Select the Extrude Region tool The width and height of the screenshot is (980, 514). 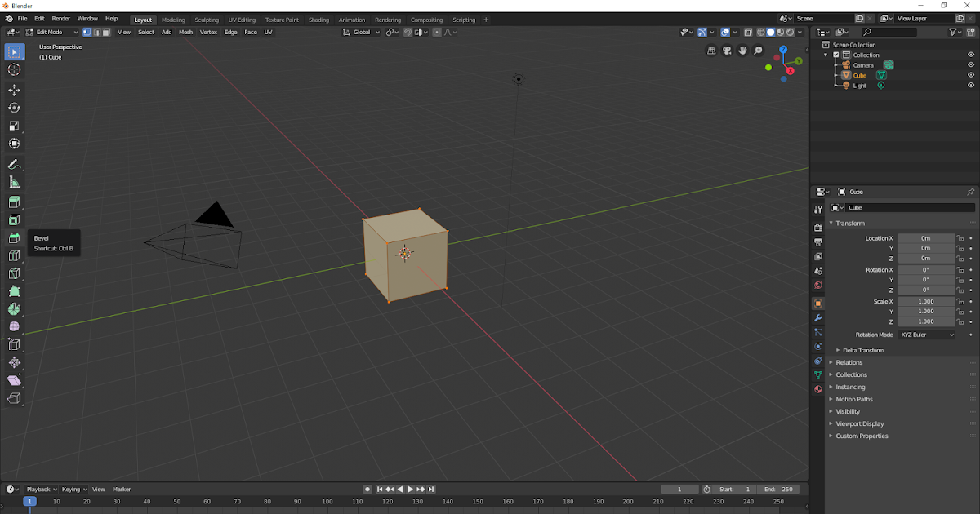tap(14, 202)
